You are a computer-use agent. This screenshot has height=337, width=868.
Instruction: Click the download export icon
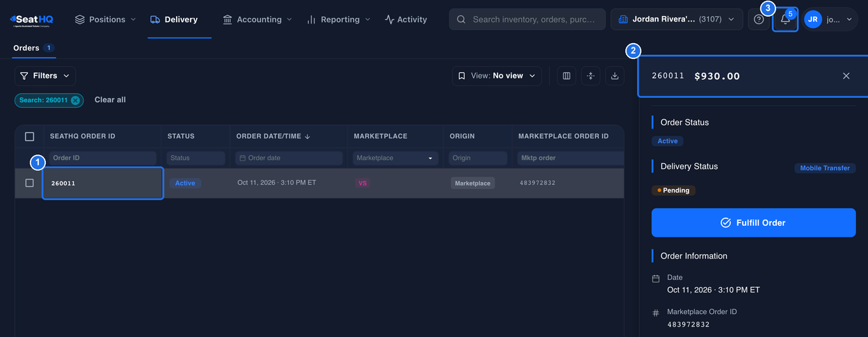[x=615, y=76]
